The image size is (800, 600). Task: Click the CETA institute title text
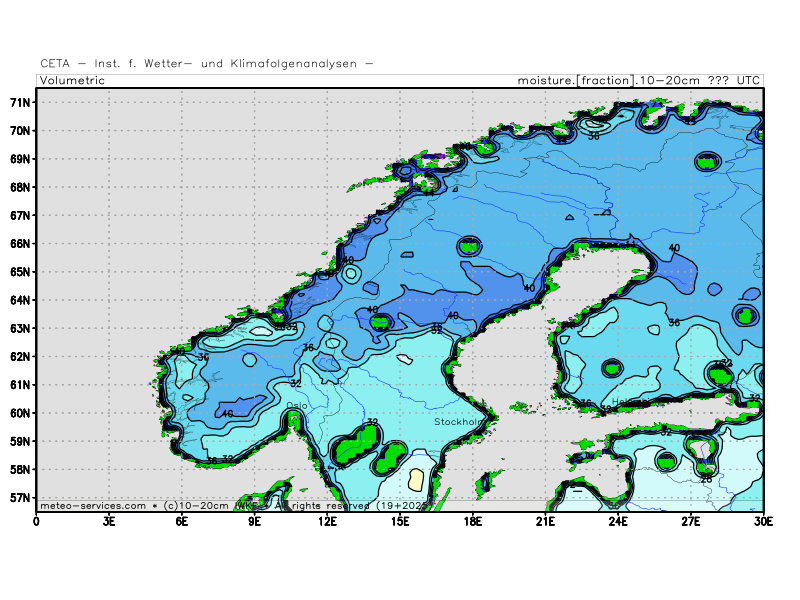coord(207,63)
